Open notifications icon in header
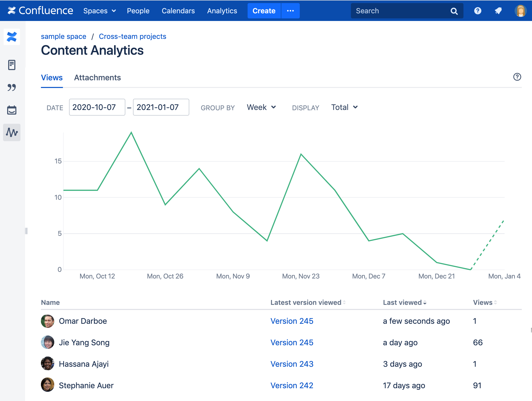This screenshot has height=401, width=532. (498, 11)
